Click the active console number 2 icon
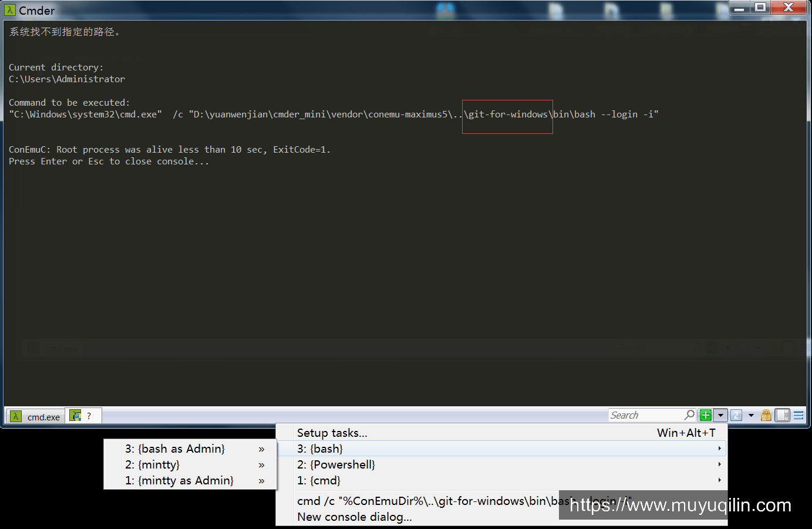812x529 pixels. pos(736,415)
